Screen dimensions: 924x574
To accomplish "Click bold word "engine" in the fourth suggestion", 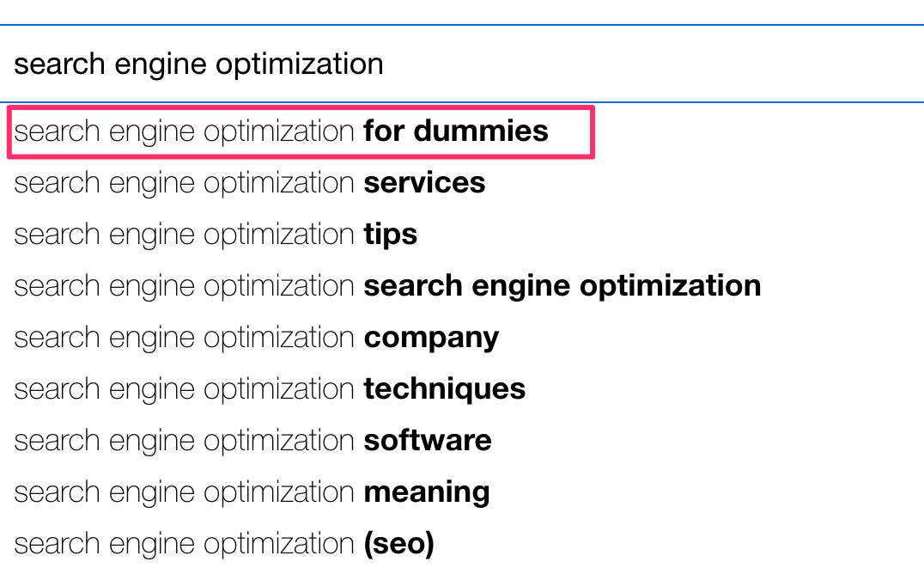I will pyautogui.click(x=520, y=286).
